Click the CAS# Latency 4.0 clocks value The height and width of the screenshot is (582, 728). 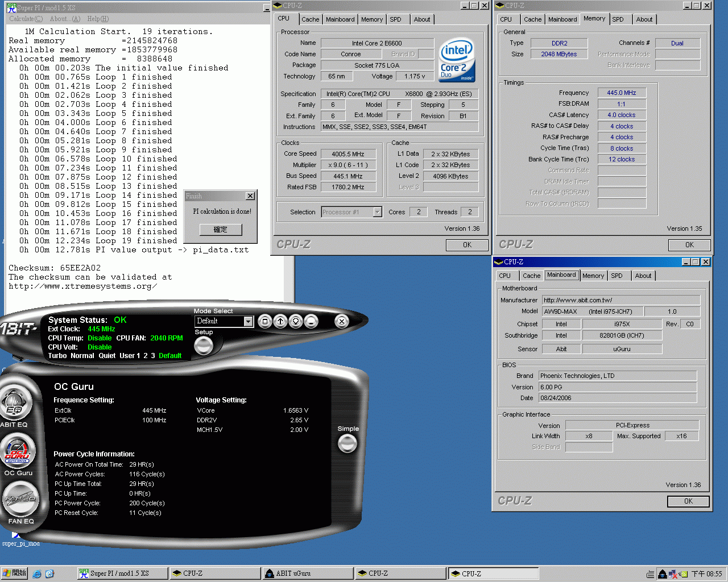point(622,115)
